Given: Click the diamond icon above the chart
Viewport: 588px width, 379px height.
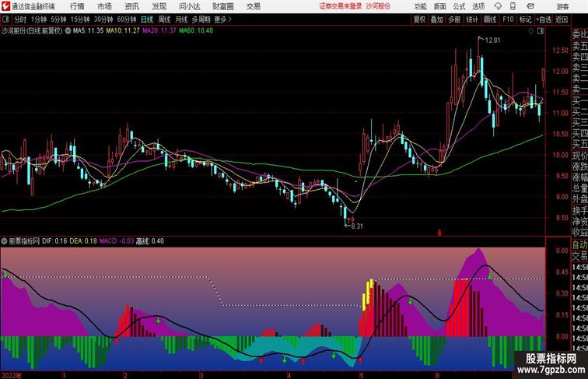Looking at the screenshot, I should coord(531,31).
